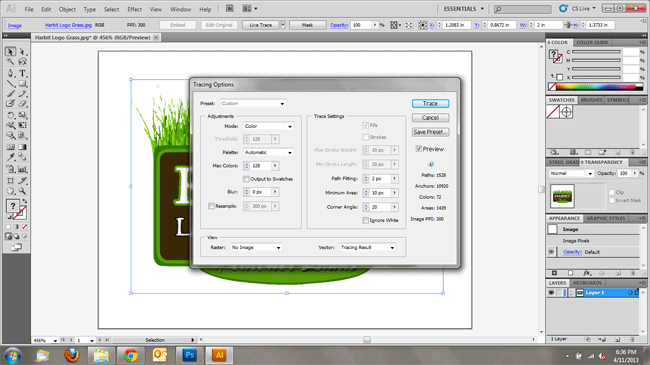Viewport: 650px width, 365px height.
Task: Select the Column Graph tool
Action: 22,169
